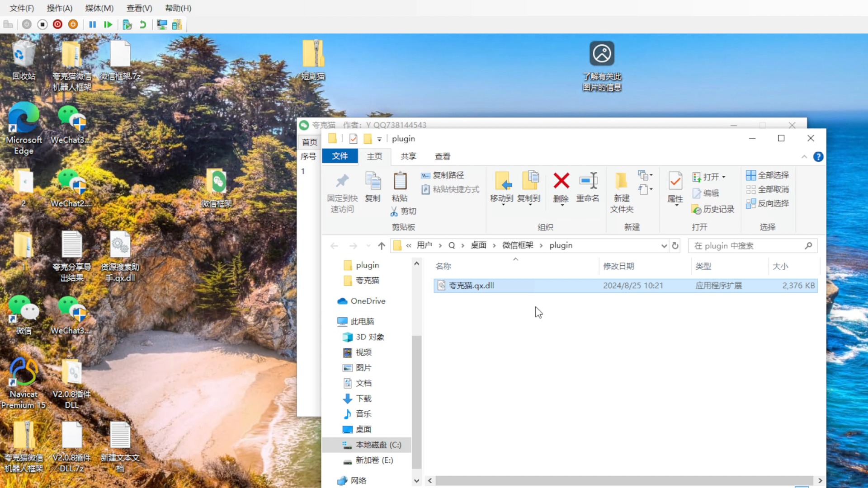Click the orange power VM icon
The height and width of the screenshot is (488, 868).
tap(73, 24)
